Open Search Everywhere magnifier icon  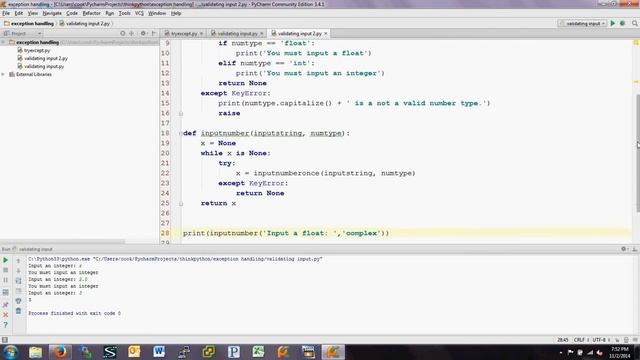point(635,24)
